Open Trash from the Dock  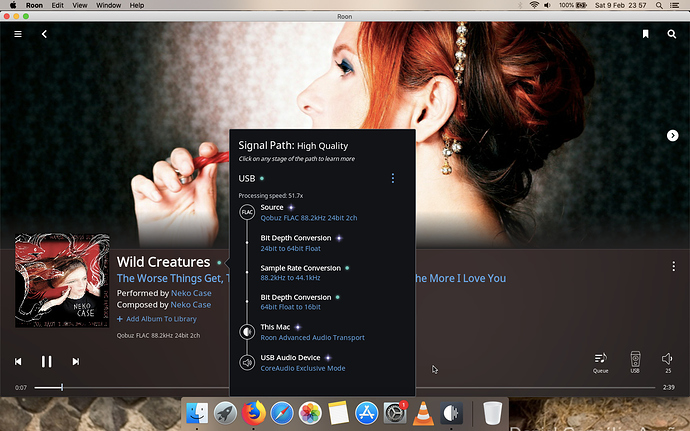click(492, 413)
